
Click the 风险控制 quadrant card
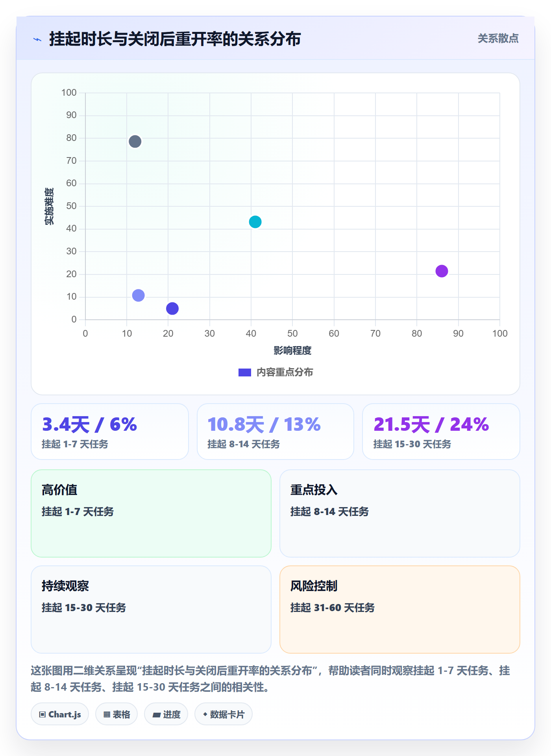coord(400,610)
